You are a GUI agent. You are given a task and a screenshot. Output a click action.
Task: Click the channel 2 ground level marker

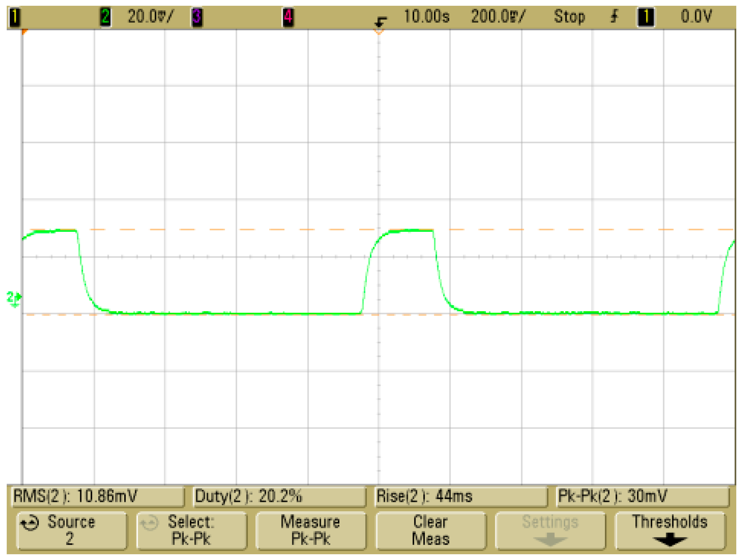[x=14, y=299]
